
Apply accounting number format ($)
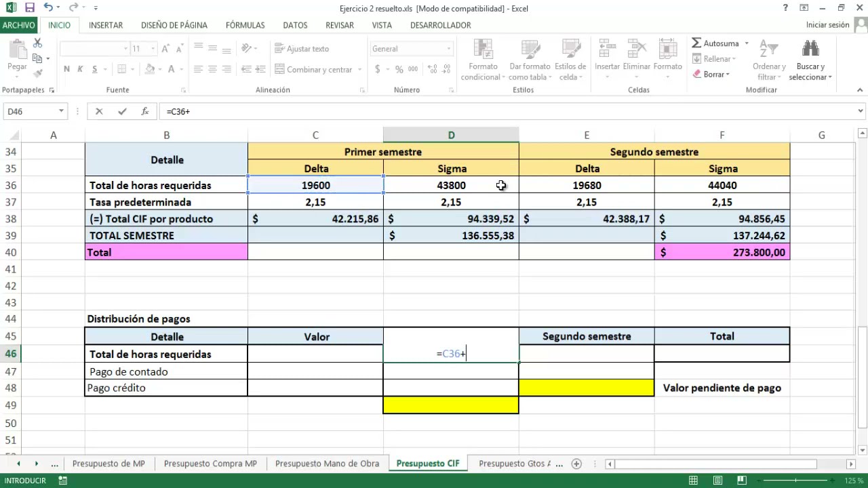pyautogui.click(x=378, y=69)
